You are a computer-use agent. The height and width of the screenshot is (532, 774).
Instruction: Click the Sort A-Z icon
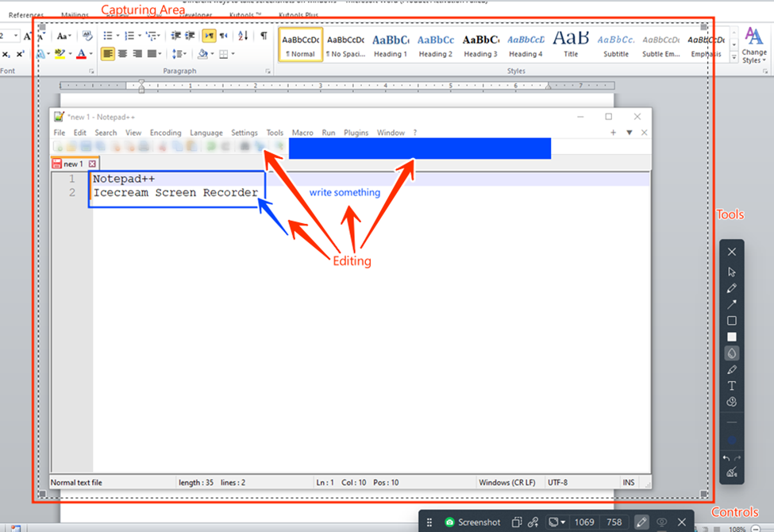click(x=243, y=36)
